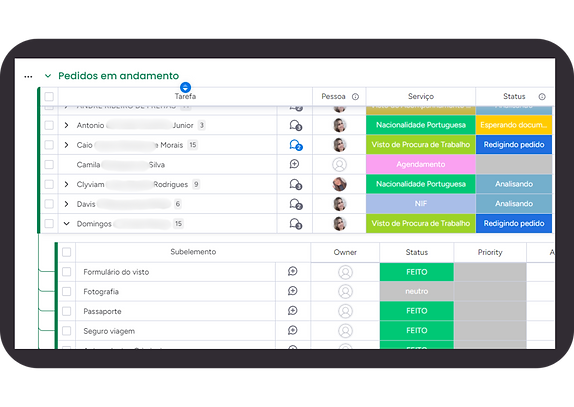Open the Pessoa column info icon
574x407 pixels.
[x=355, y=97]
